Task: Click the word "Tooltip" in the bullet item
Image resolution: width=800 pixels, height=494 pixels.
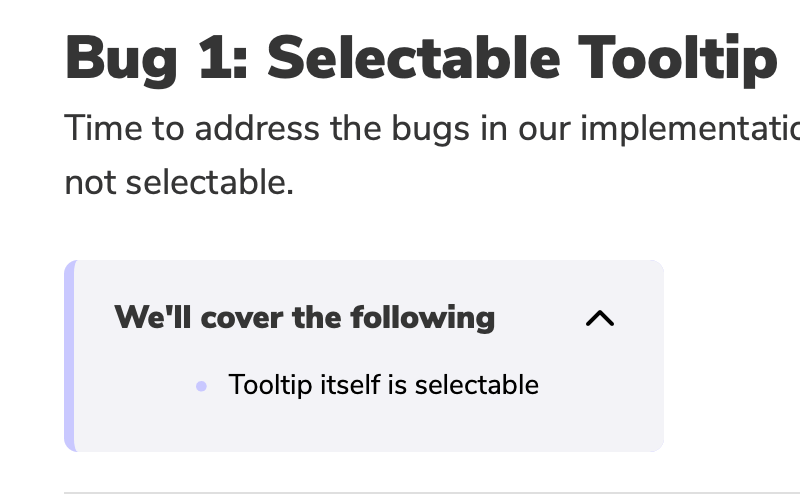Action: [270, 385]
